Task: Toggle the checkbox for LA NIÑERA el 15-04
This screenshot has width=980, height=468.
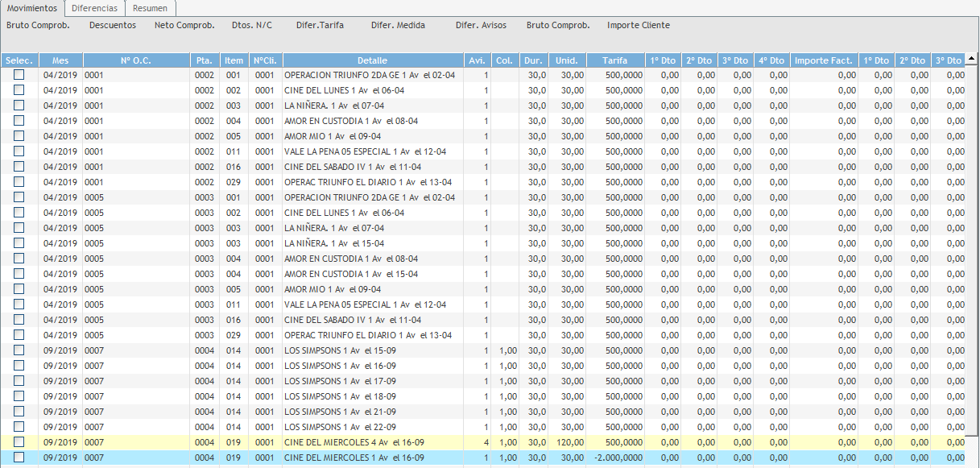Action: 19,243
